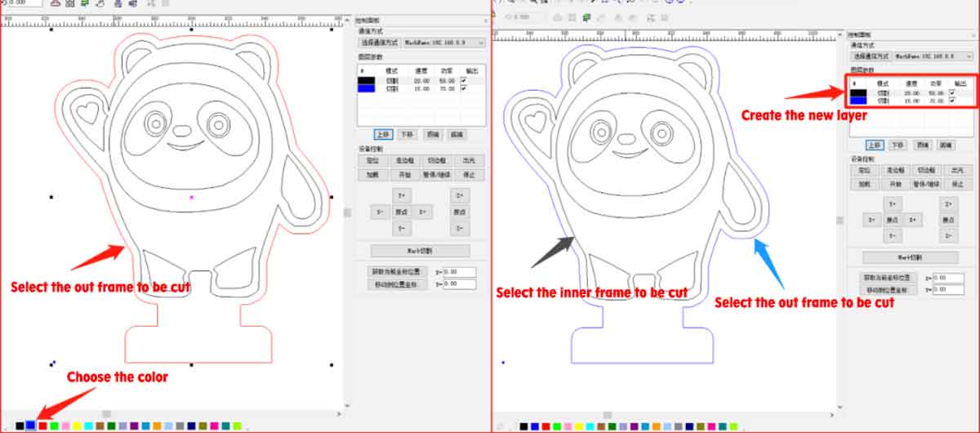The image size is (980, 433).
Task: Jog Z- in left screenshot panel
Action: tap(460, 228)
